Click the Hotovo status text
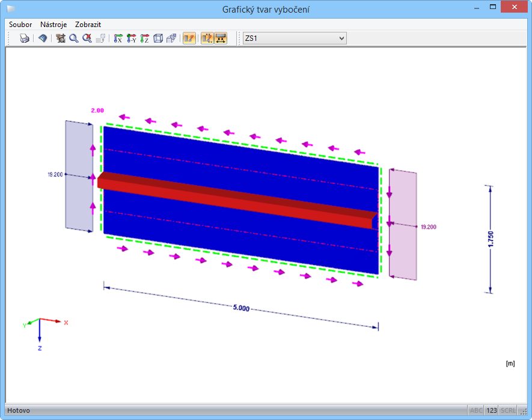 tap(19, 410)
